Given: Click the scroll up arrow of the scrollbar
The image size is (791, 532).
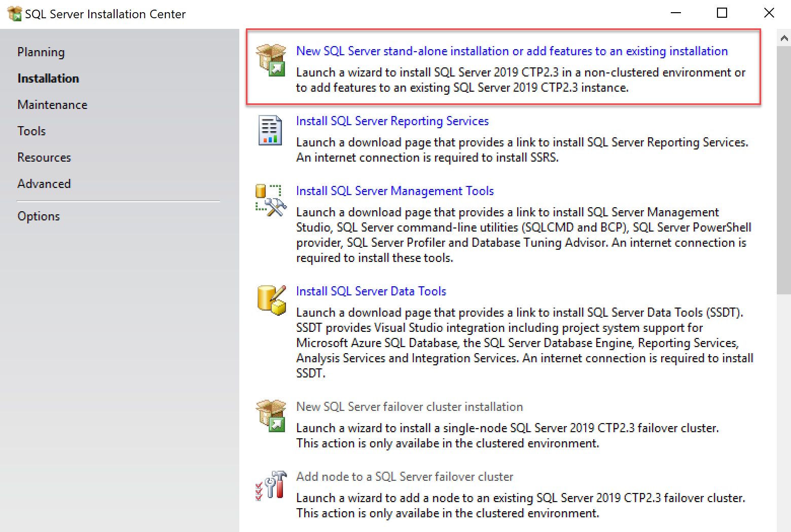Looking at the screenshot, I should (x=784, y=38).
